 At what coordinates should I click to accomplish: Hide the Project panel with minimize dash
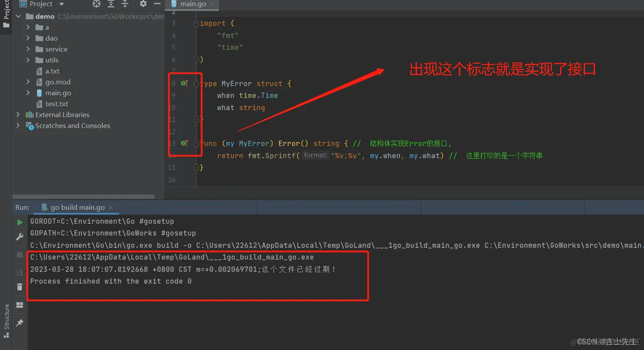(156, 4)
